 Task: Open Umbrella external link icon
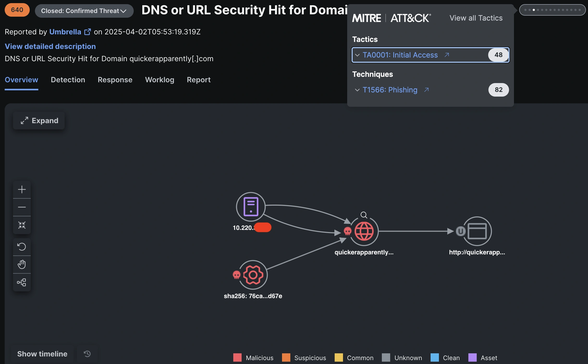tap(88, 32)
